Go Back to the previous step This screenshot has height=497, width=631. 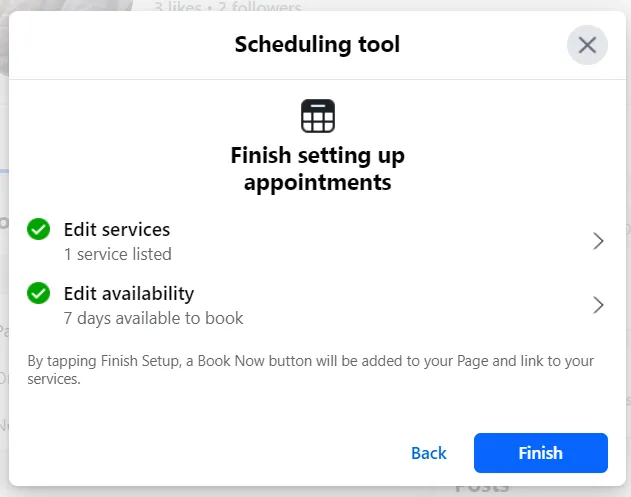coord(428,453)
